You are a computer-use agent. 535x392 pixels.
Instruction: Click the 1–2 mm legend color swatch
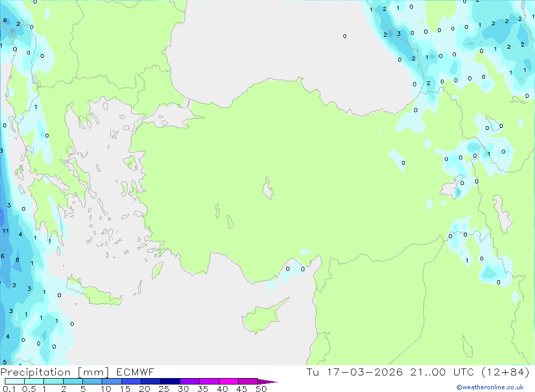pos(53,381)
